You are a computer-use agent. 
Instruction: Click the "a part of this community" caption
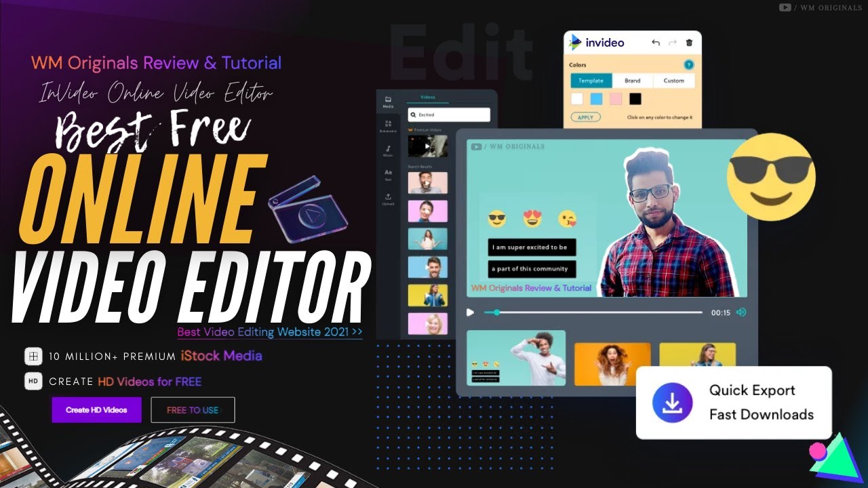[532, 269]
